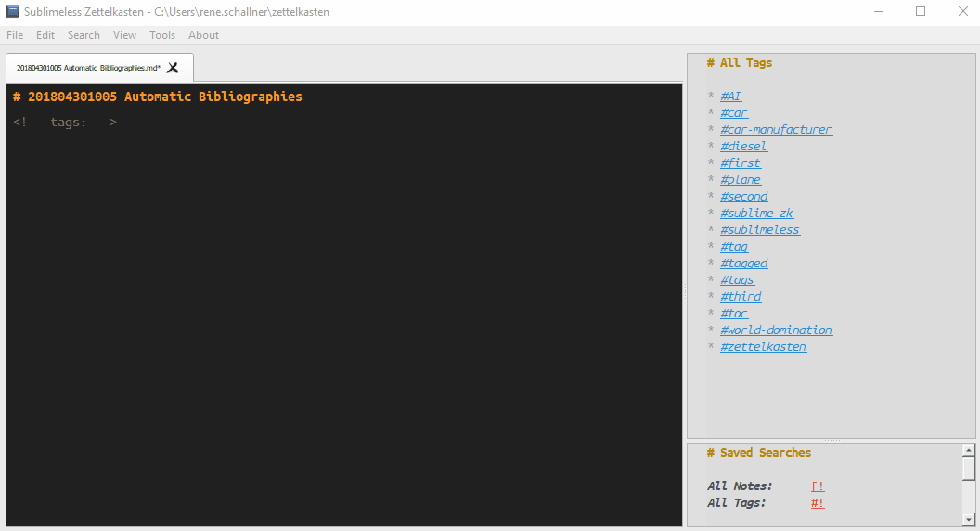Click the #tags link
This screenshot has height=531, width=980.
coord(737,280)
